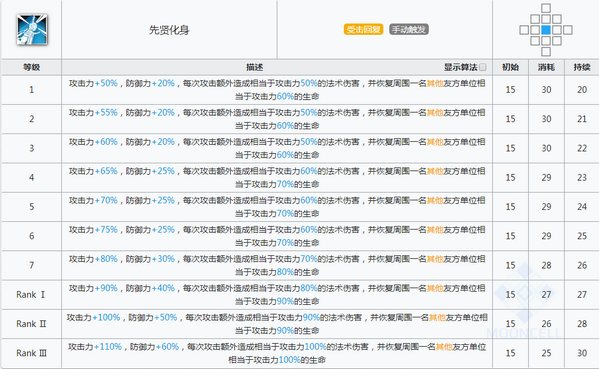Click level 1 description with 攻击力+50%

[277, 90]
